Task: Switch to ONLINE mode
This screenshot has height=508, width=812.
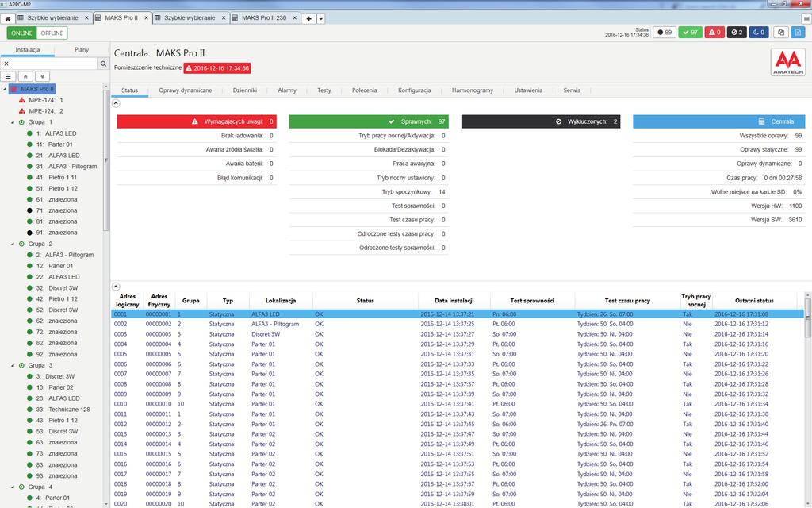Action: pos(21,33)
